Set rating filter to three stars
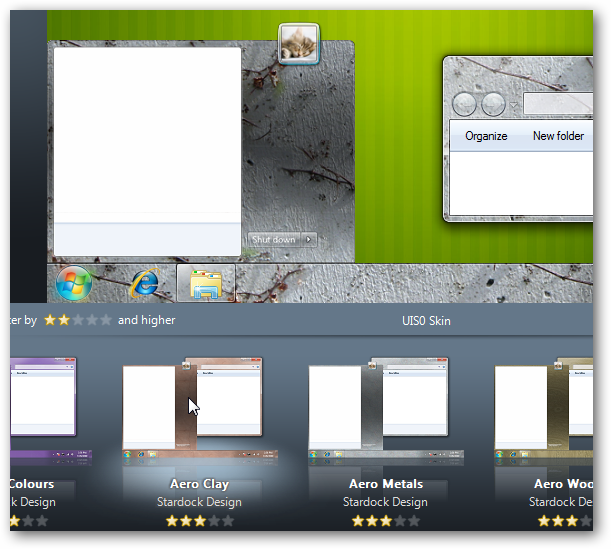The width and height of the screenshot is (611, 549). coord(78,320)
